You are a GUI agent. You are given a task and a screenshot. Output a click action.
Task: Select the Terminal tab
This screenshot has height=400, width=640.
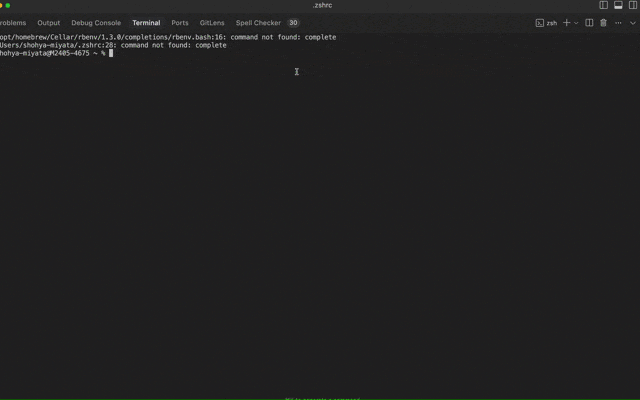(146, 23)
